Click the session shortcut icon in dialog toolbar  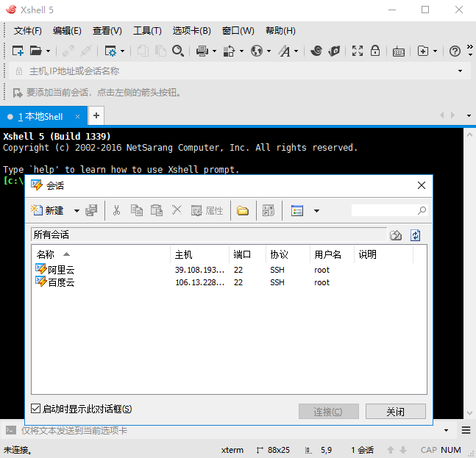click(269, 210)
